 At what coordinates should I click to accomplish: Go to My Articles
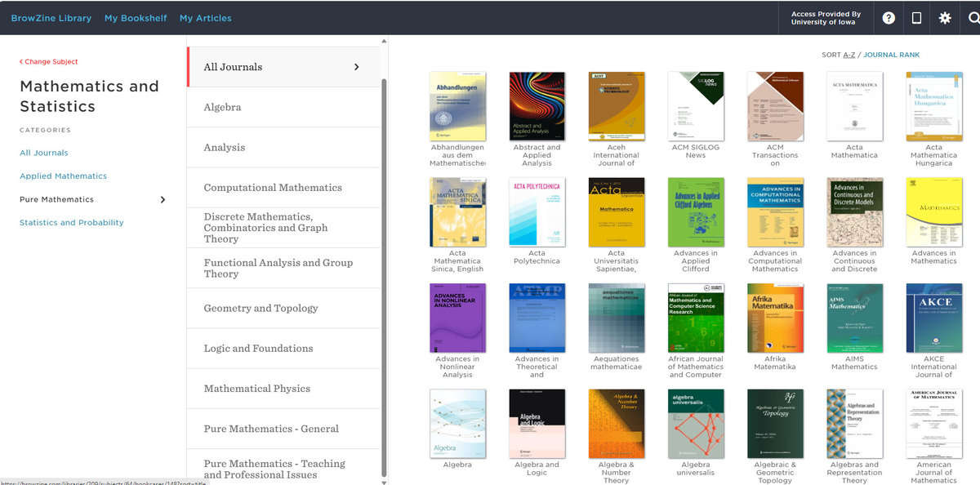tap(205, 18)
